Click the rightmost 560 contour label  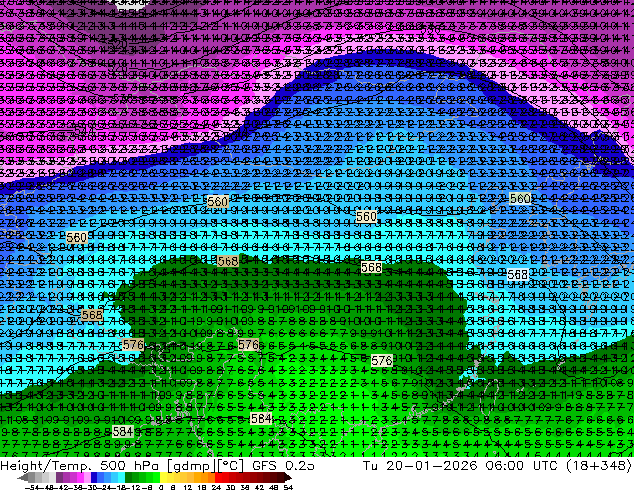click(520, 200)
